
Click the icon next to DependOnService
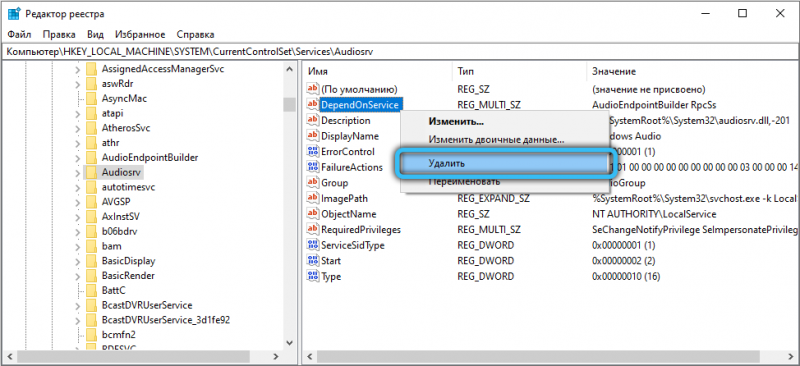point(312,104)
